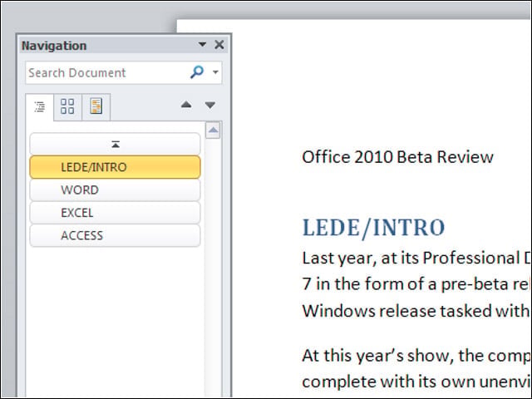Image resolution: width=532 pixels, height=399 pixels.
Task: Click the LEDE/INTRO heading in the document
Action: click(x=373, y=228)
